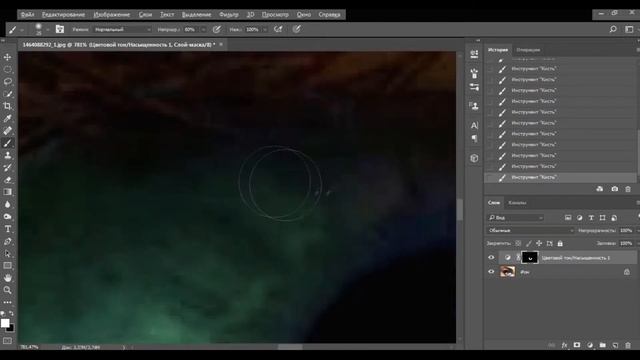The height and width of the screenshot is (360, 640).
Task: Toggle lock position of layer
Action: pos(539,243)
